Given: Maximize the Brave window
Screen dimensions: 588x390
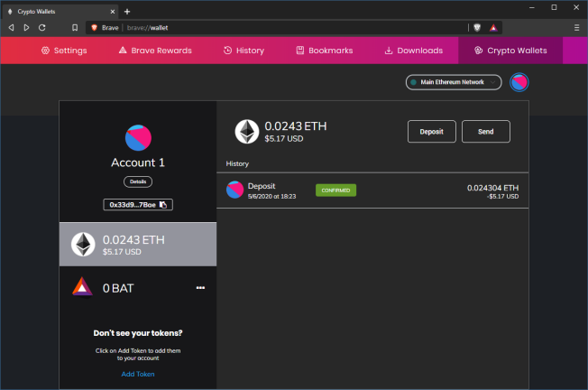Looking at the screenshot, I should pyautogui.click(x=554, y=7).
